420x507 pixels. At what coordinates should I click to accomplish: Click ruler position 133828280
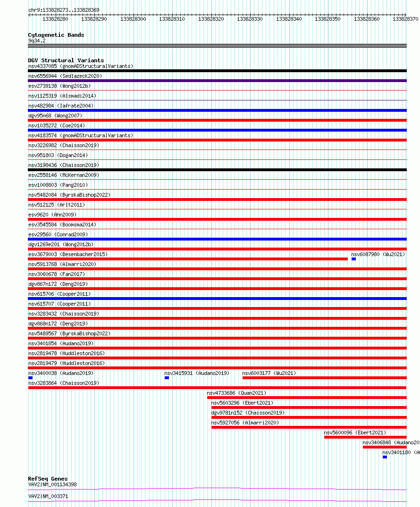[55, 19]
